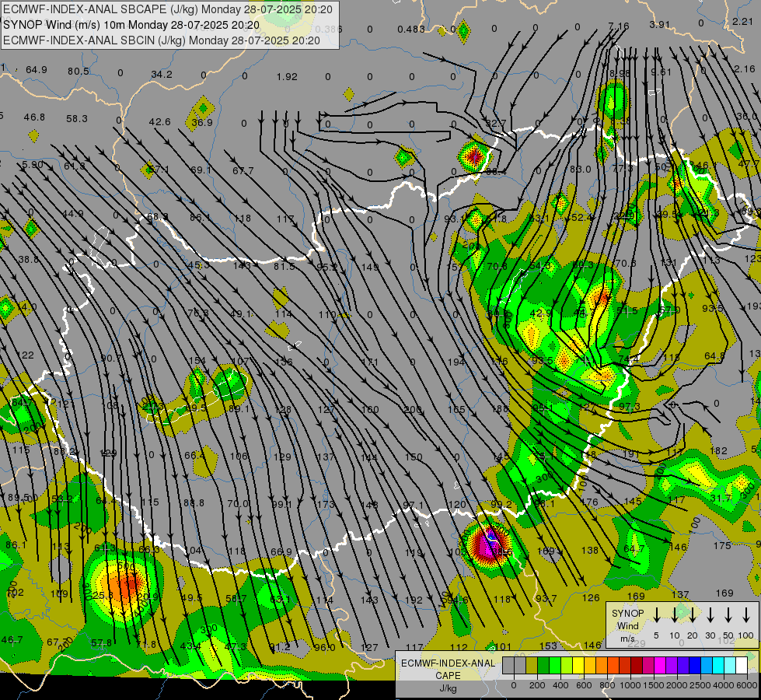Click the 154 CAPE value near lake
This screenshot has height=700, width=761.
(x=197, y=360)
